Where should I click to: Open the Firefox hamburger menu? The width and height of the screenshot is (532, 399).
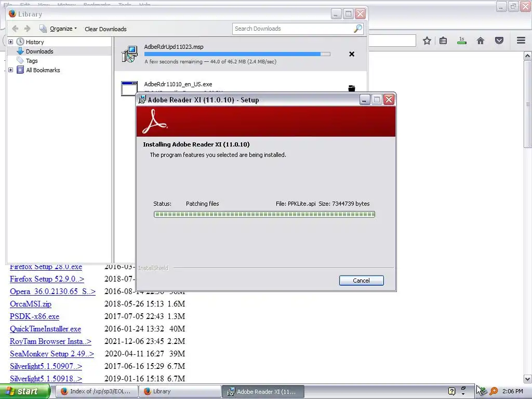[x=521, y=41]
